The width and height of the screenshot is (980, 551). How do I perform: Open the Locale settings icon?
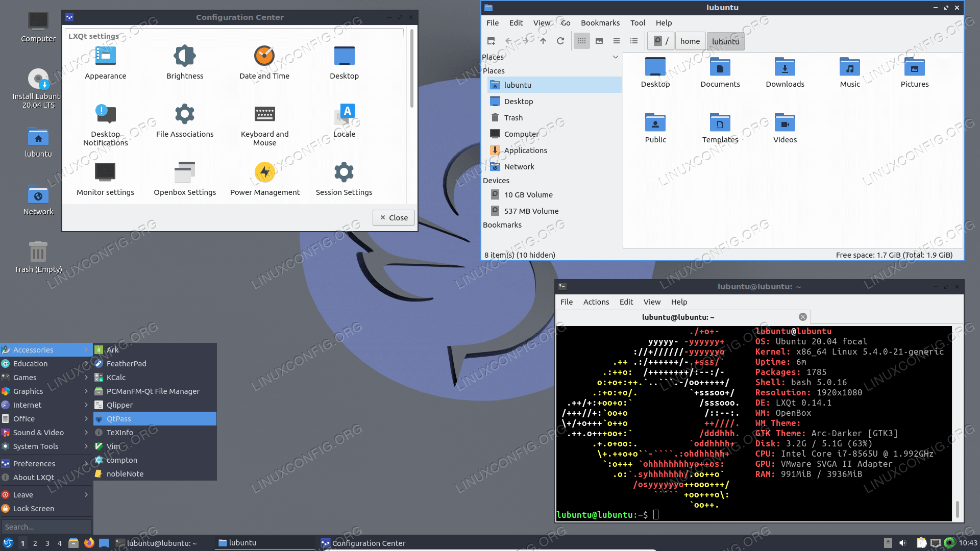pyautogui.click(x=344, y=121)
